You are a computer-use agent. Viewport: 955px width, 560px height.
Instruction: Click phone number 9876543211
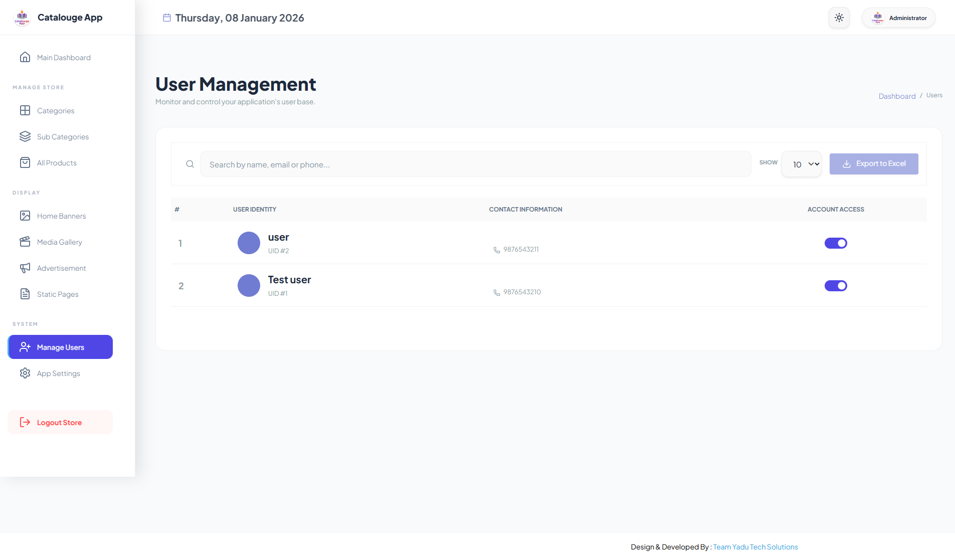point(521,249)
